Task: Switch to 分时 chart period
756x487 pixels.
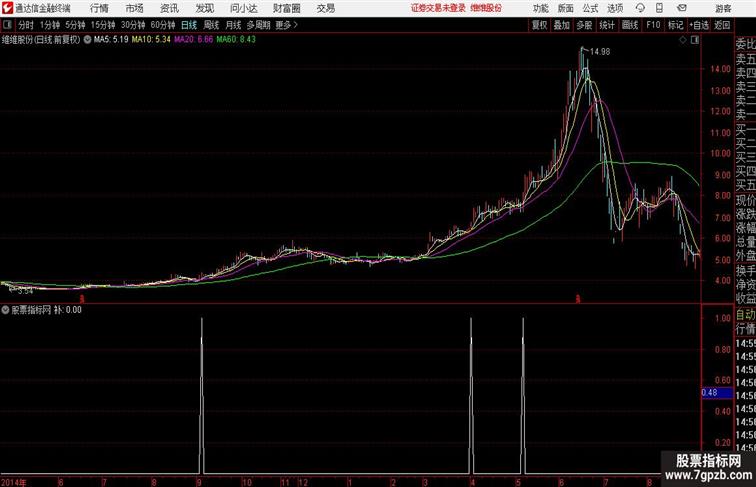Action: 26,25
